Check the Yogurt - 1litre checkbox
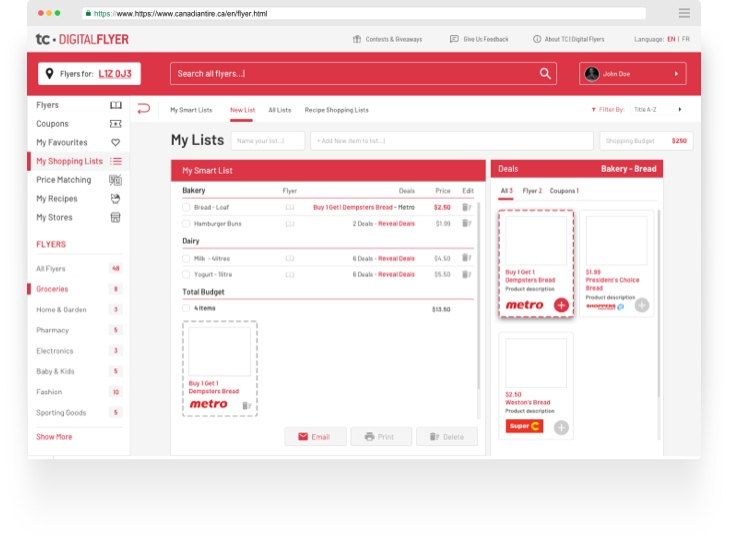Screen dimensions: 731x554 tap(186, 275)
